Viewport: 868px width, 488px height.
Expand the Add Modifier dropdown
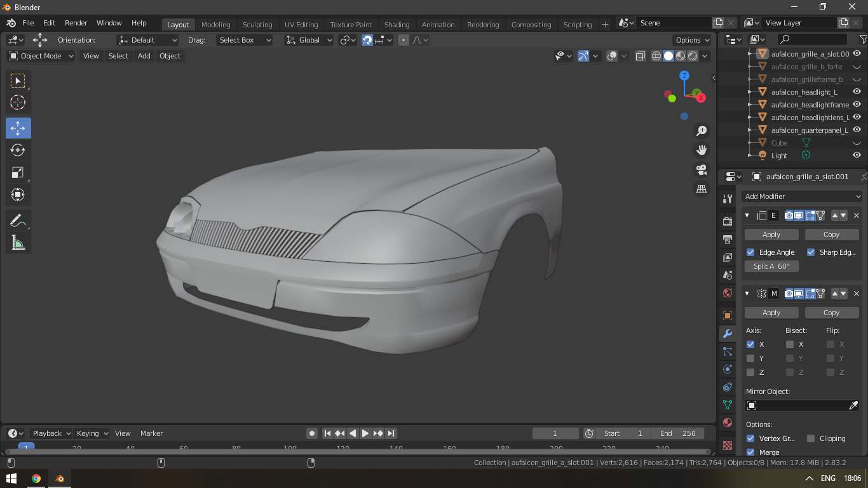(802, 196)
